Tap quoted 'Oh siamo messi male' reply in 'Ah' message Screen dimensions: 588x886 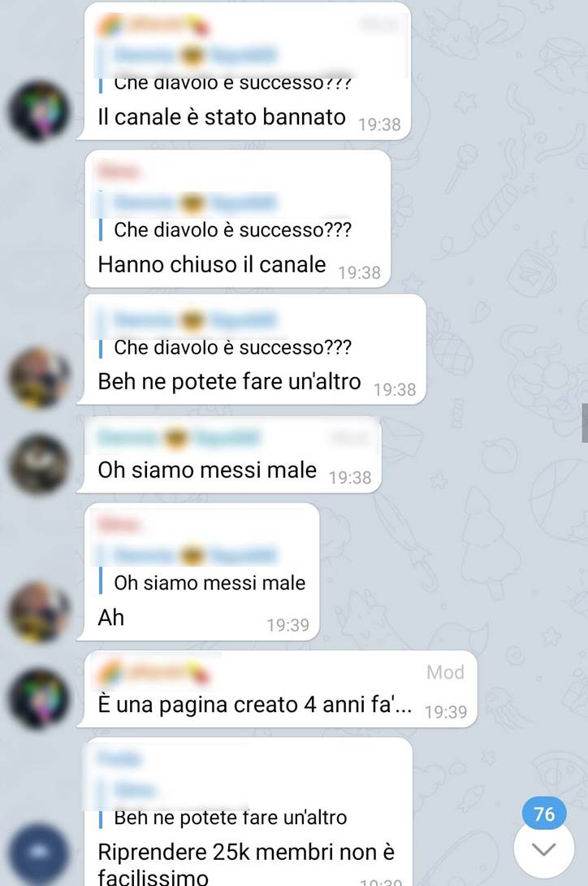202,571
